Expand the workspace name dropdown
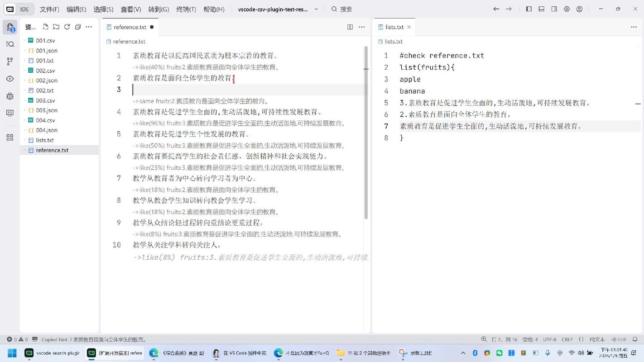This screenshot has height=362, width=644. coord(316,9)
